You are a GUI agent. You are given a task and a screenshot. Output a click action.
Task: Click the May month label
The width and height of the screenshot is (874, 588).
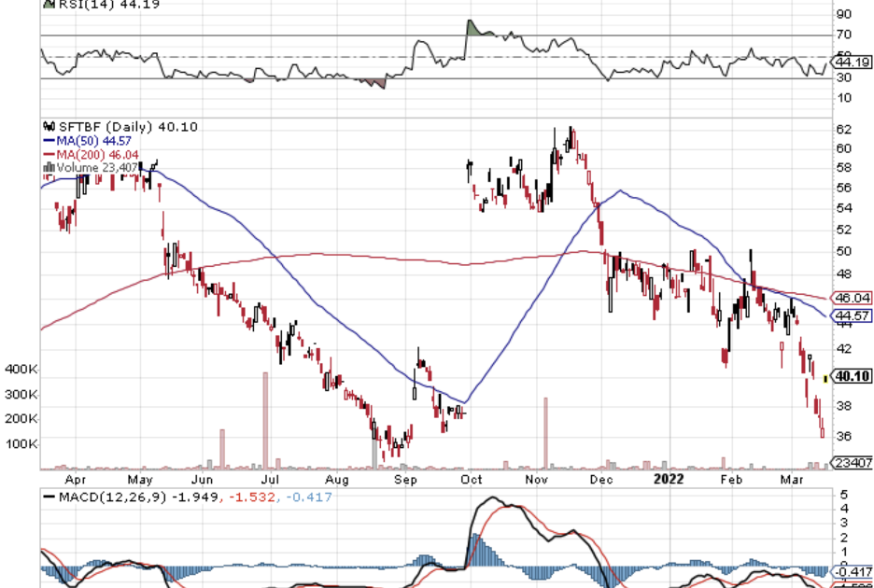[x=140, y=480]
